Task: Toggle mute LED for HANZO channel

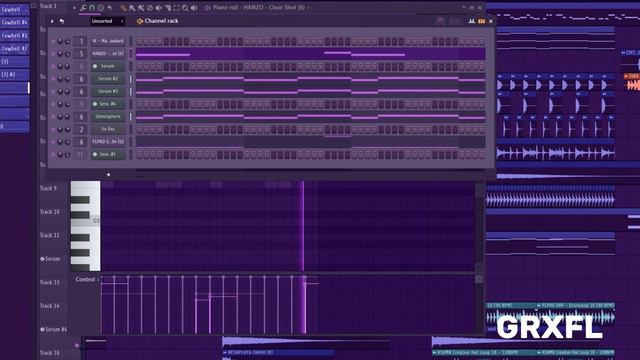Action: (53, 53)
